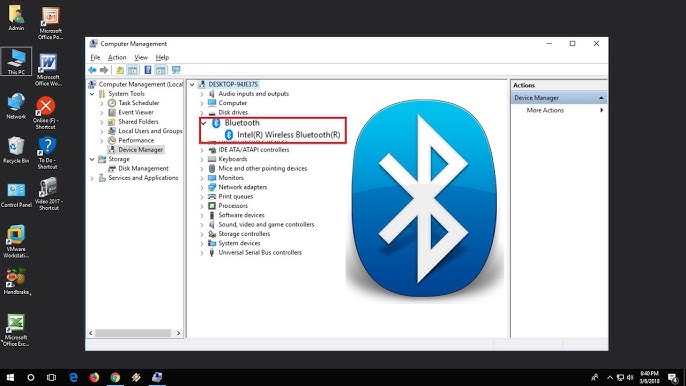Select Monitors device category
686x386 pixels.
231,178
